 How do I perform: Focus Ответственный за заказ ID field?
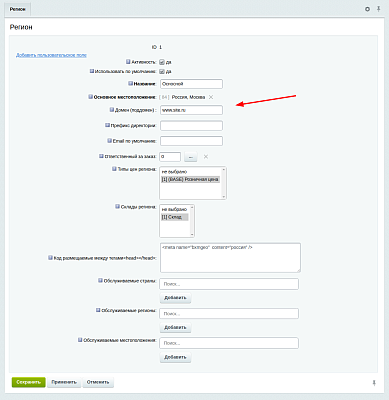(x=170, y=156)
